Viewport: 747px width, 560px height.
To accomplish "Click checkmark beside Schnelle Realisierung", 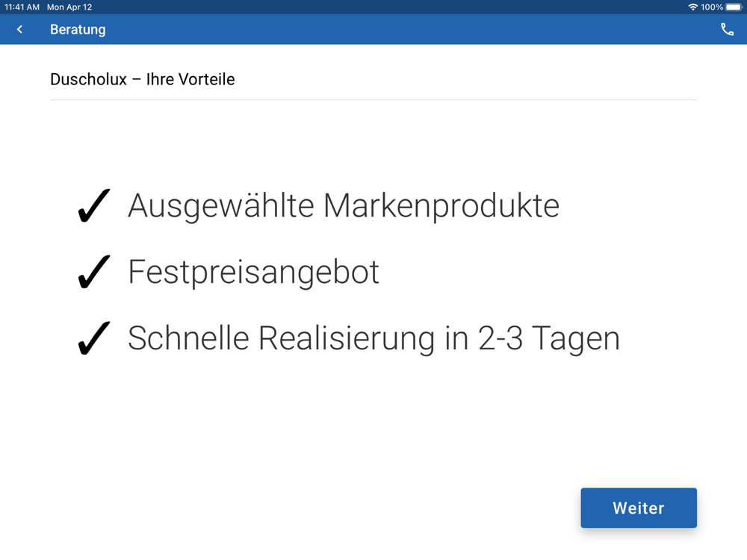I will (x=94, y=338).
